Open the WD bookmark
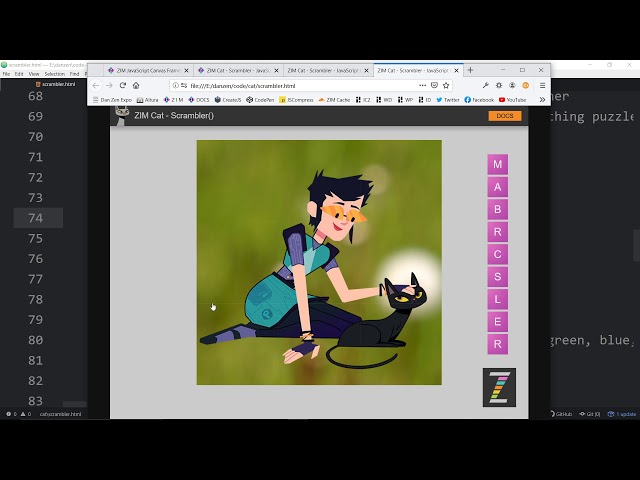The height and width of the screenshot is (480, 640). point(384,100)
